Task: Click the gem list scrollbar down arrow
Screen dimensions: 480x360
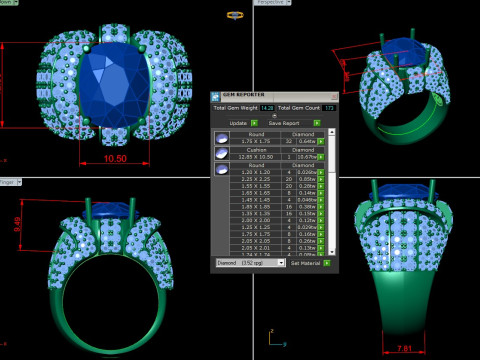Action: pyautogui.click(x=332, y=252)
